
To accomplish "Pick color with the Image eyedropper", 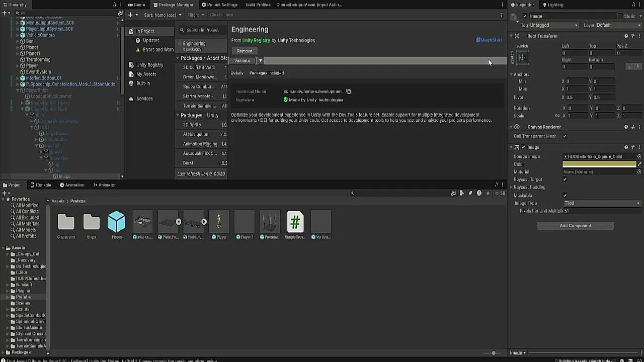I will pos(639,164).
